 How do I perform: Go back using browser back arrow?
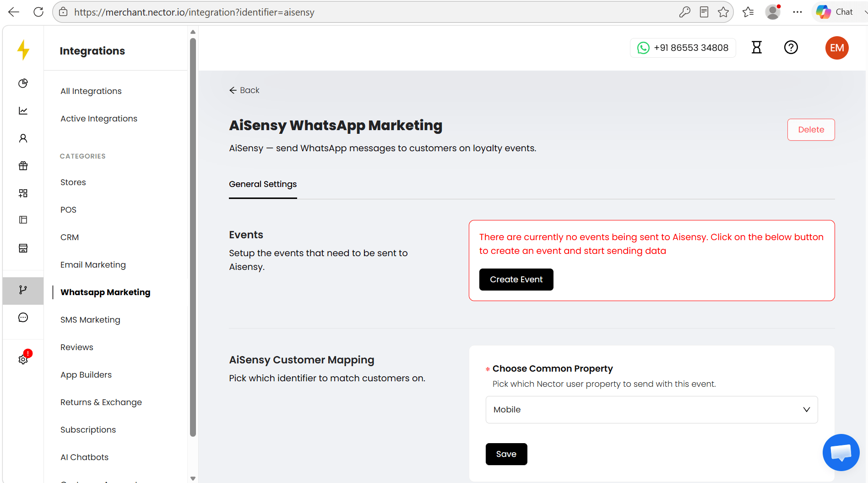pyautogui.click(x=14, y=12)
